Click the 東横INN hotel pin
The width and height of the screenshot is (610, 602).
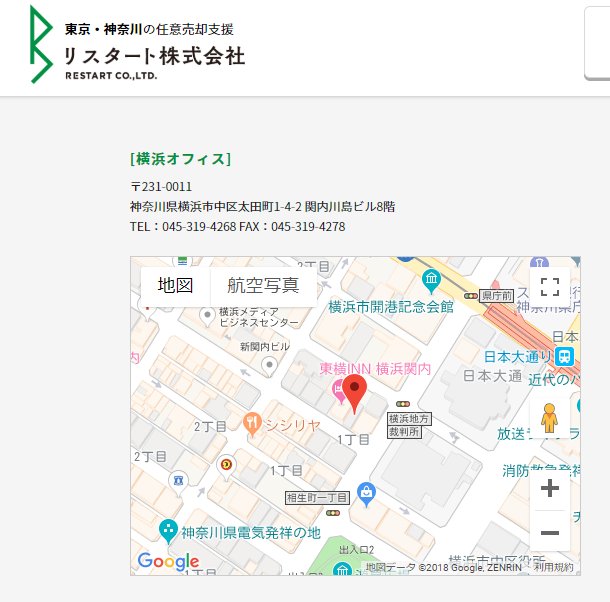pyautogui.click(x=338, y=392)
